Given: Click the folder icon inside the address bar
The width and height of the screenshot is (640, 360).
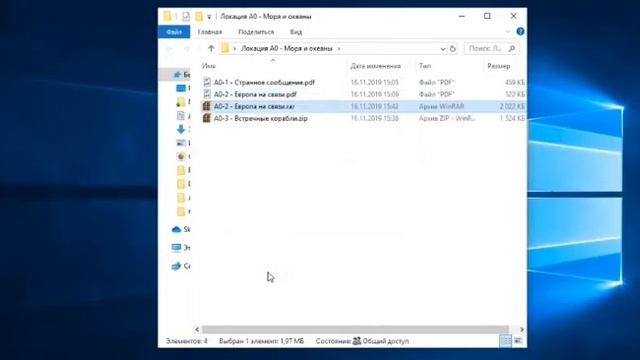Looking at the screenshot, I should 225,49.
